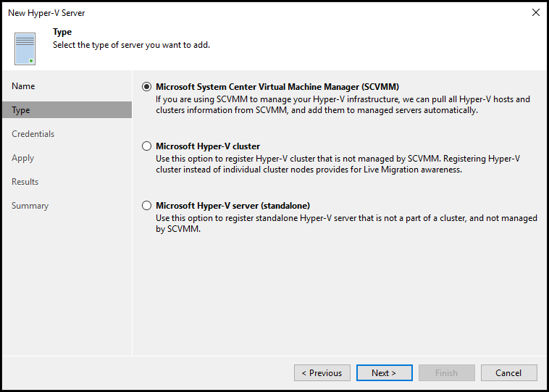Cancel the New Hyper-V Server wizard
549x392 pixels.
(x=509, y=373)
